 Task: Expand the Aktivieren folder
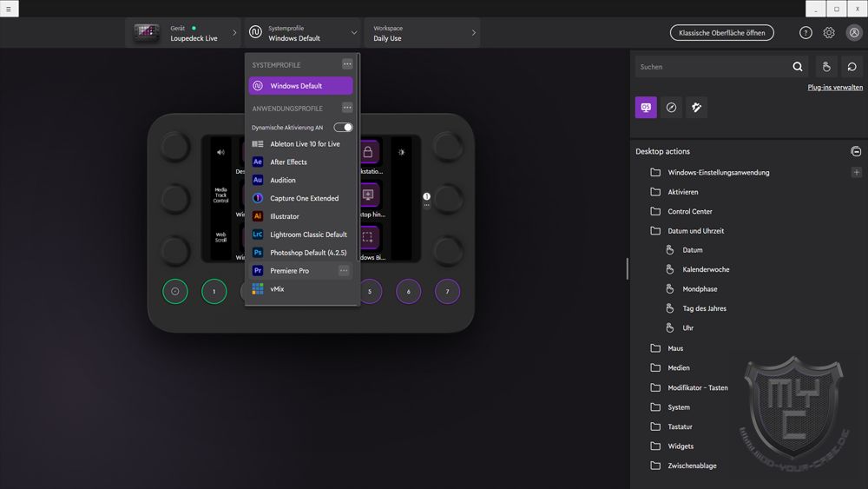pos(674,192)
